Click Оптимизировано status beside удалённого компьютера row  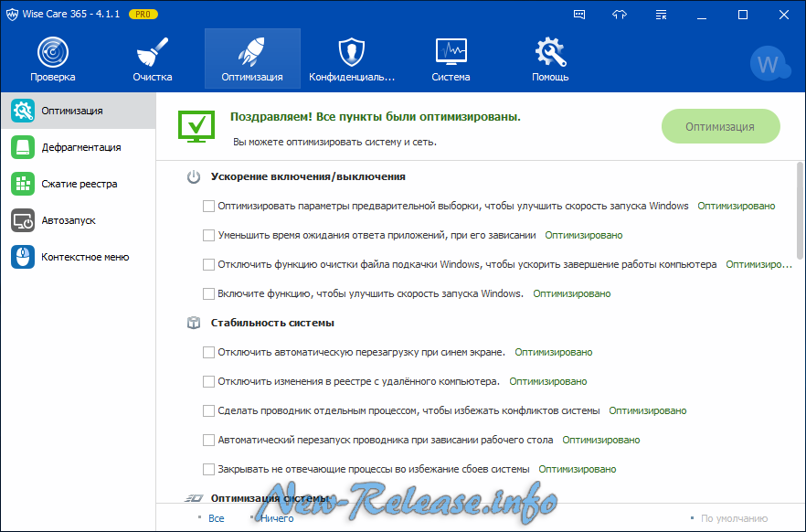[x=548, y=382]
